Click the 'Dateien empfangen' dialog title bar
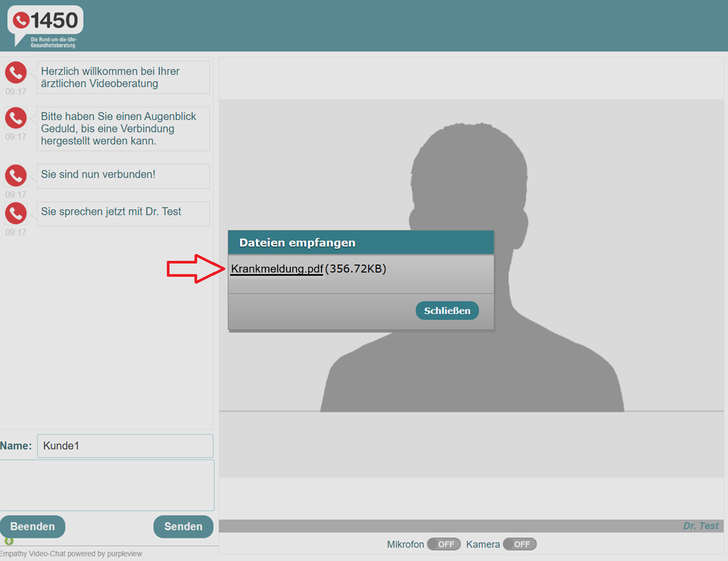The width and height of the screenshot is (728, 561). 361,243
